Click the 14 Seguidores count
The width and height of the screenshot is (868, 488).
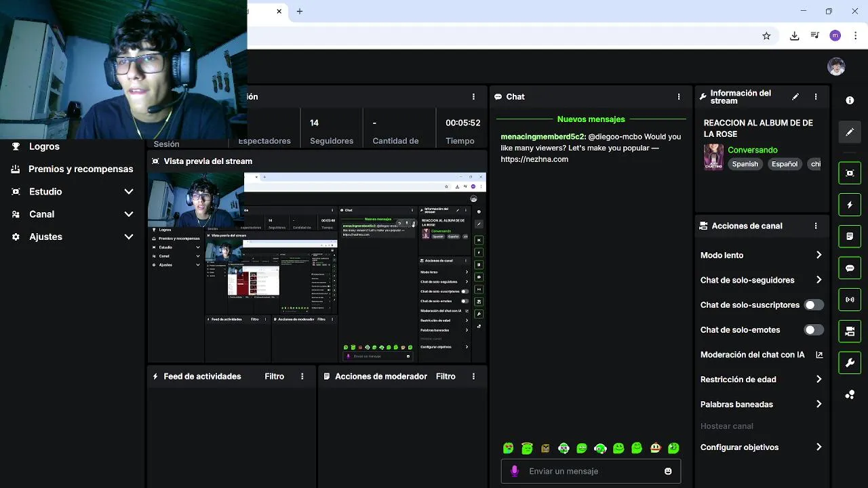[314, 123]
